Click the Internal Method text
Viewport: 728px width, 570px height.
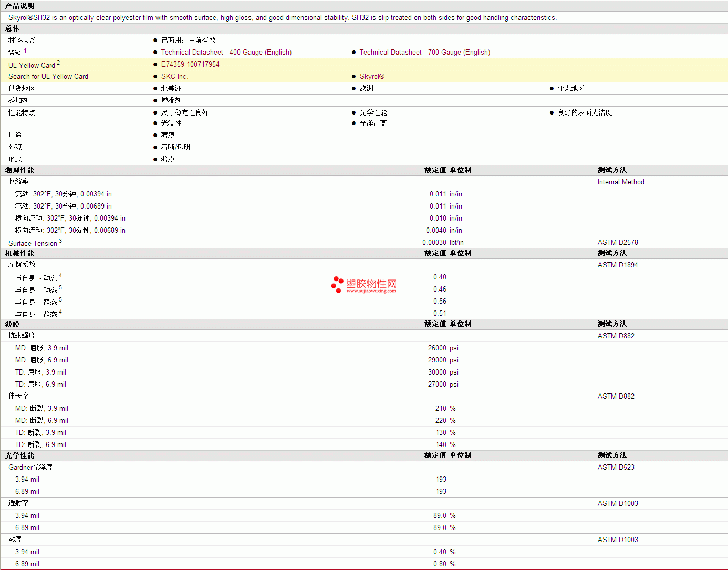[621, 182]
